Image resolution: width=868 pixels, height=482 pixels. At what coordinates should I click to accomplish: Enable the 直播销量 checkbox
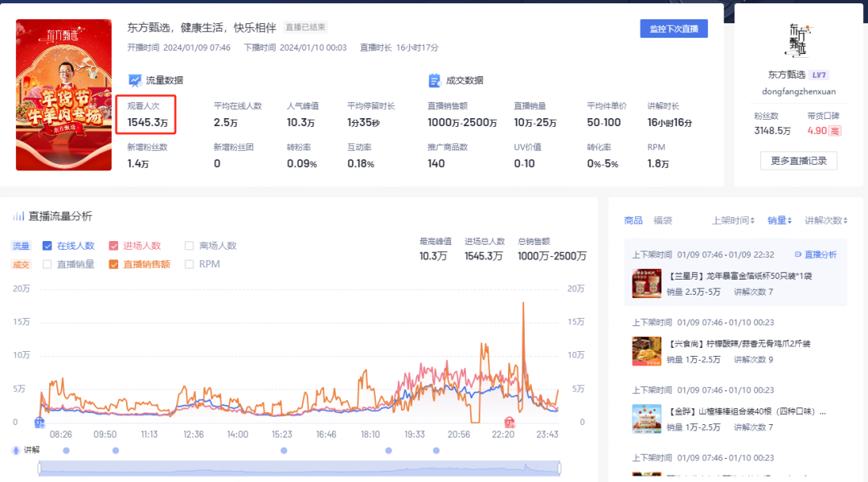[47, 264]
